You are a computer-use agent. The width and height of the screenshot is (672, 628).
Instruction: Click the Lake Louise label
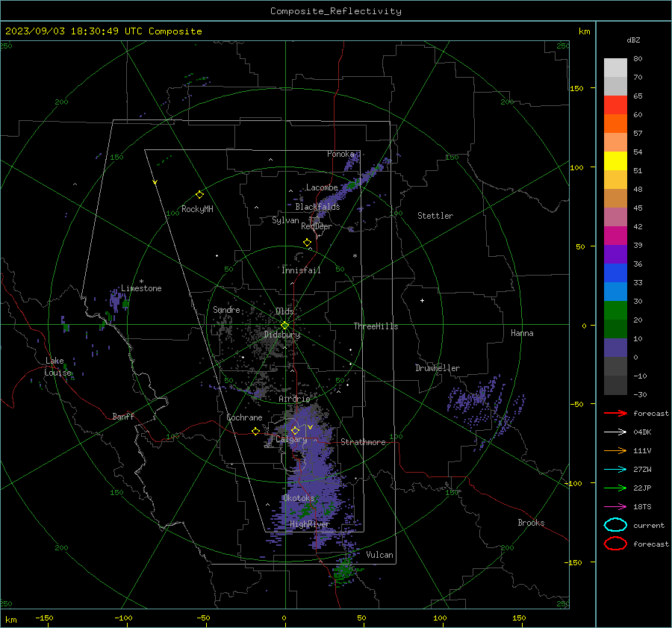(x=57, y=367)
